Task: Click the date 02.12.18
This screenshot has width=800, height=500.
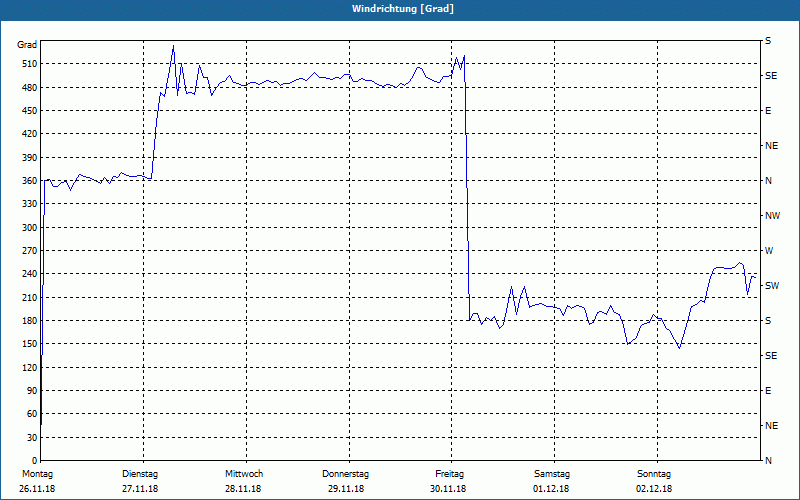Action: click(x=654, y=489)
